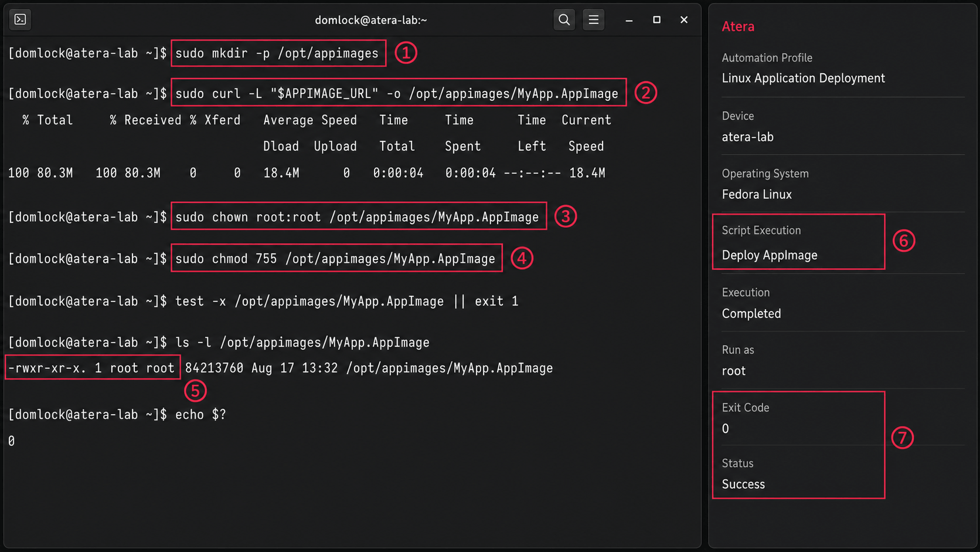Click the % Received column header

pos(145,120)
